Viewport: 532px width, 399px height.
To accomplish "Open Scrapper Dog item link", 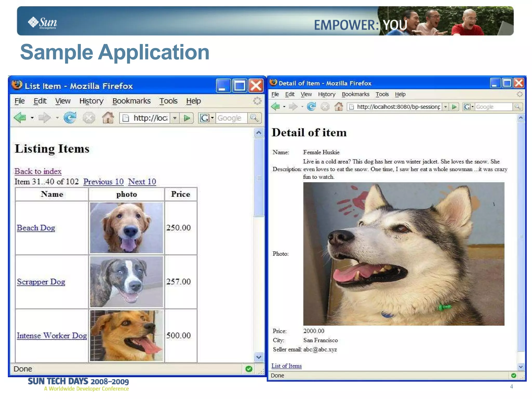I will tap(41, 282).
